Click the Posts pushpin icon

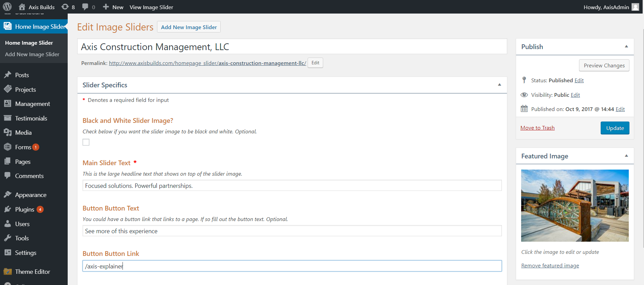point(7,75)
